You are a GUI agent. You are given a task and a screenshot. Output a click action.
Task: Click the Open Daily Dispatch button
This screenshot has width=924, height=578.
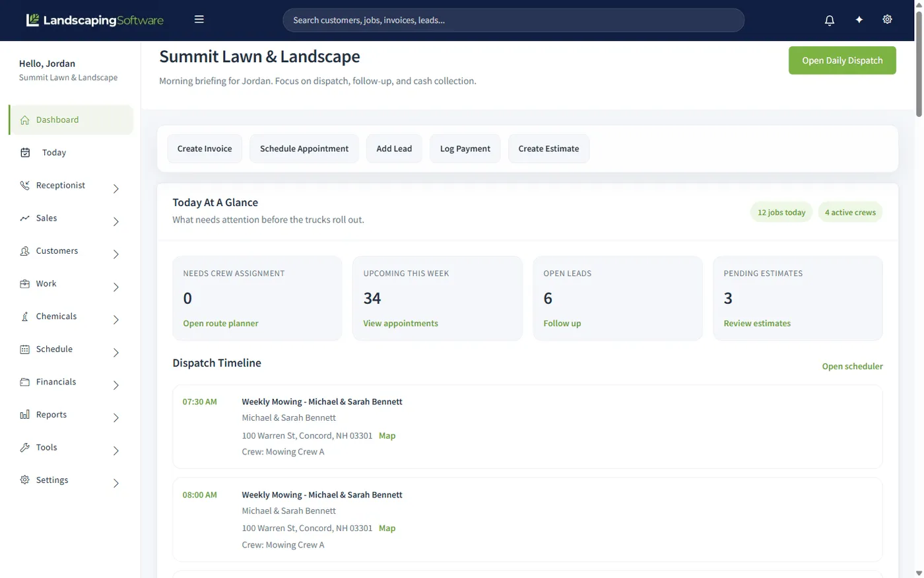click(842, 60)
